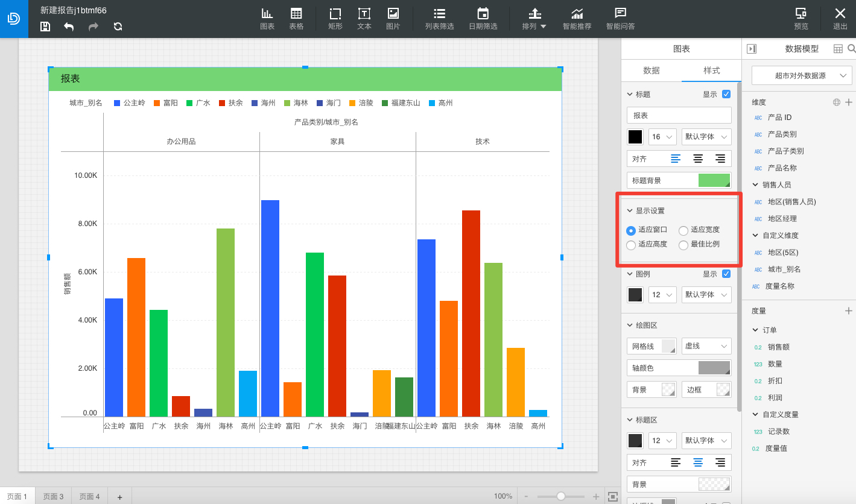Image resolution: width=856 pixels, height=504 pixels.
Task: Collapse the 绘图区 section
Action: pos(630,326)
